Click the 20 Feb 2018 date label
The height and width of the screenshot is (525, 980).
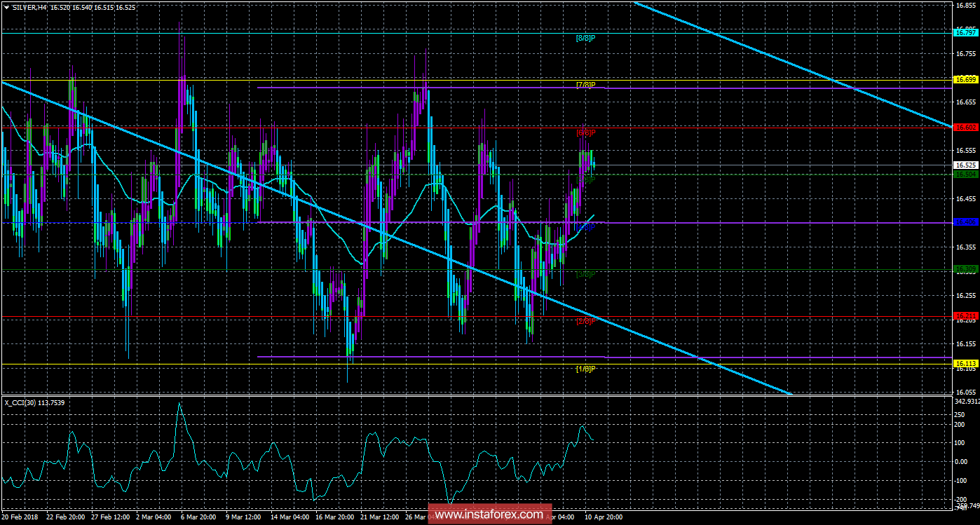click(x=21, y=517)
